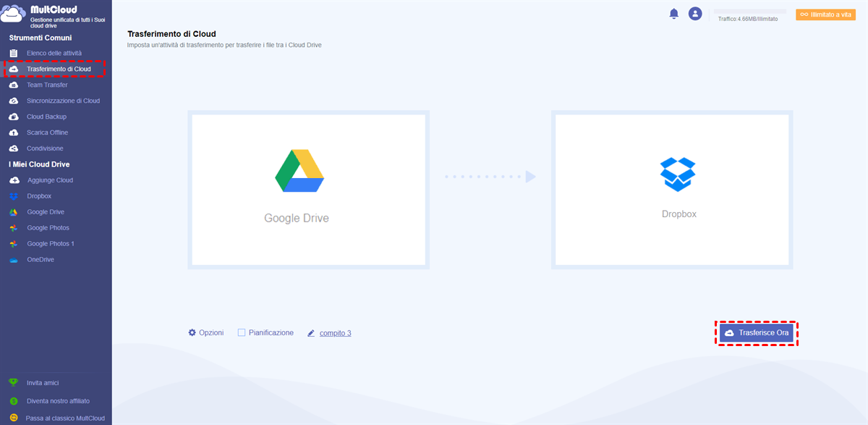Click Passa al classico MultCloud link
868x425 pixels.
(x=65, y=418)
